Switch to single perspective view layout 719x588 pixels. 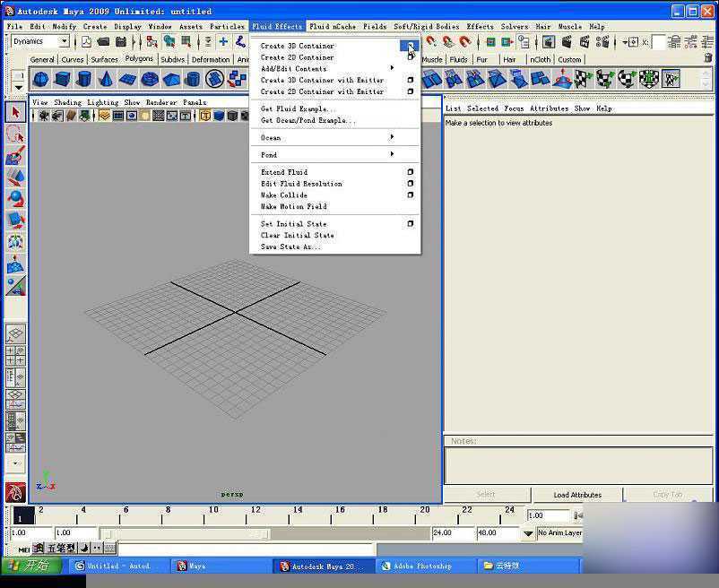(x=15, y=334)
